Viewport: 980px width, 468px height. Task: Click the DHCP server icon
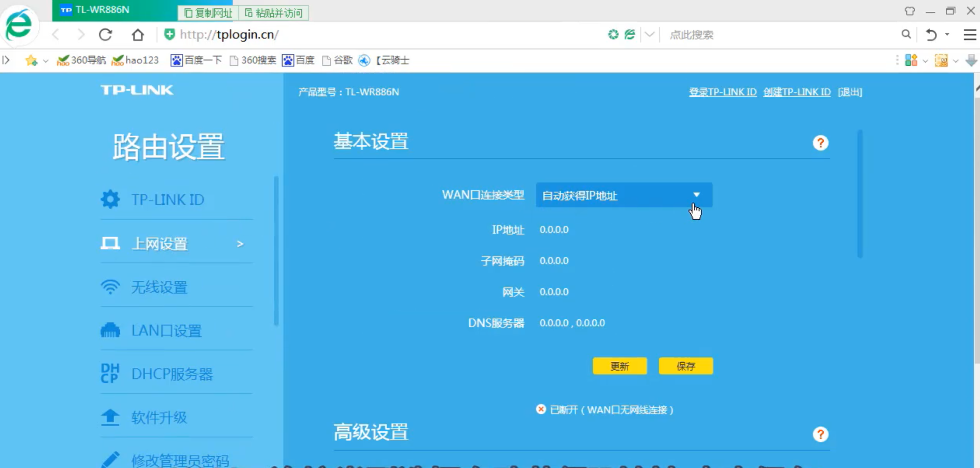point(110,374)
